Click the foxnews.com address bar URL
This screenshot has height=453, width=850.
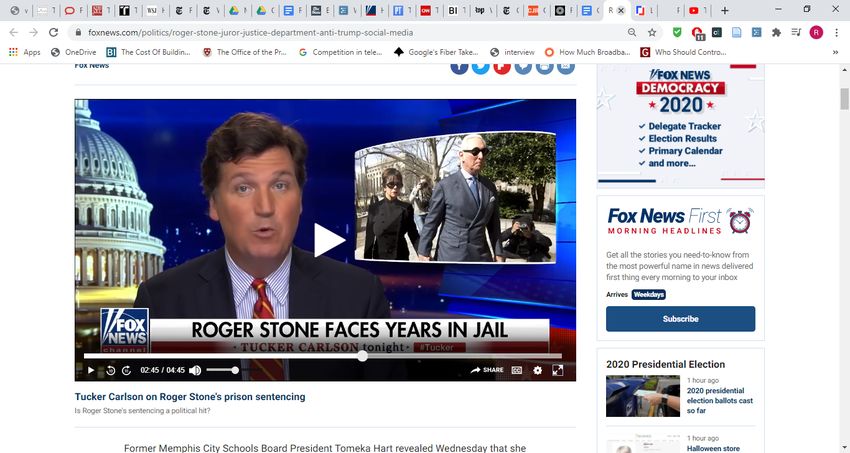pyautogui.click(x=250, y=33)
